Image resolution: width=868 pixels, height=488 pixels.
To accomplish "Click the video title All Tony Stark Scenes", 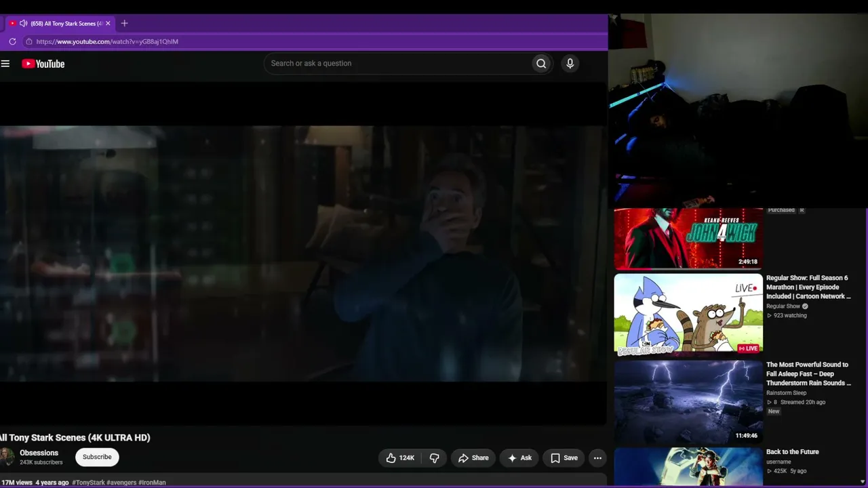I will pos(75,438).
